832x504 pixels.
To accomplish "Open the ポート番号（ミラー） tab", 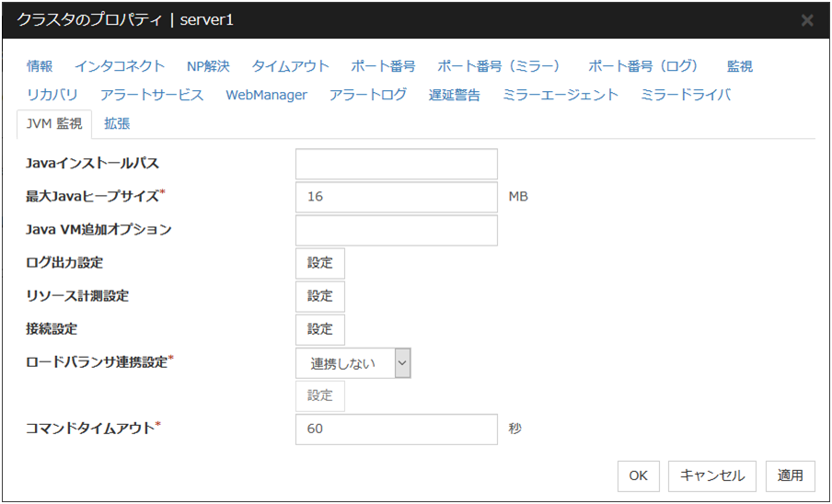I will (498, 66).
